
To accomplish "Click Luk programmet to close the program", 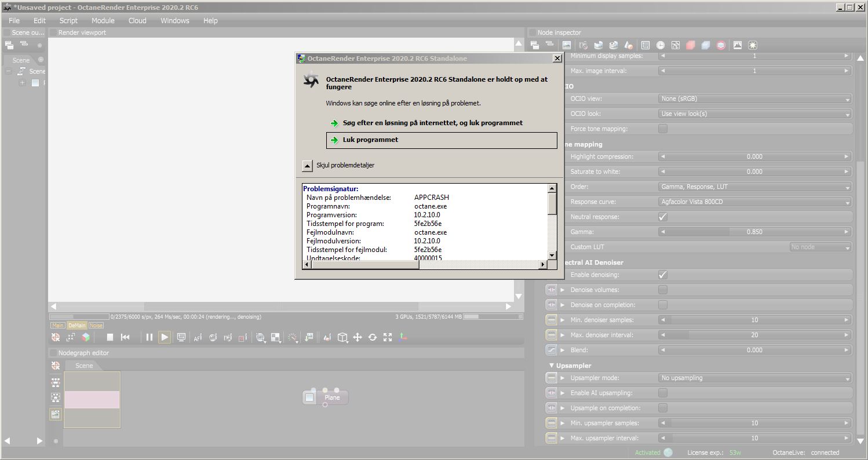I will click(x=442, y=140).
